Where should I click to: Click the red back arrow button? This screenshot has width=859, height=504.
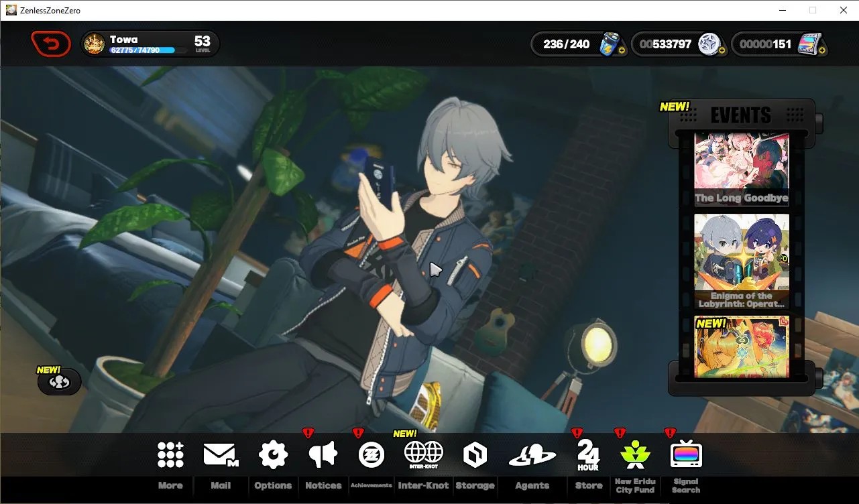51,44
